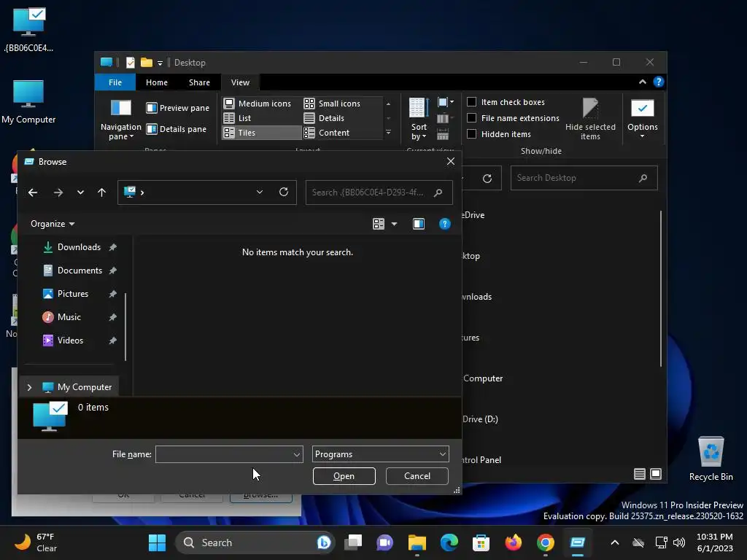Close the Browse dialog
The width and height of the screenshot is (747, 560).
(x=451, y=161)
